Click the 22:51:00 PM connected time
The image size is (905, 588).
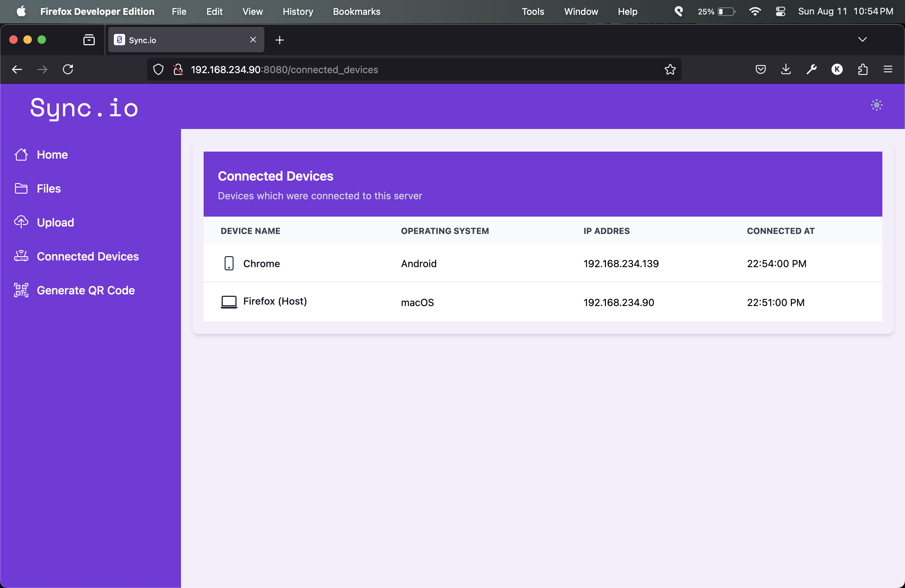[776, 302]
